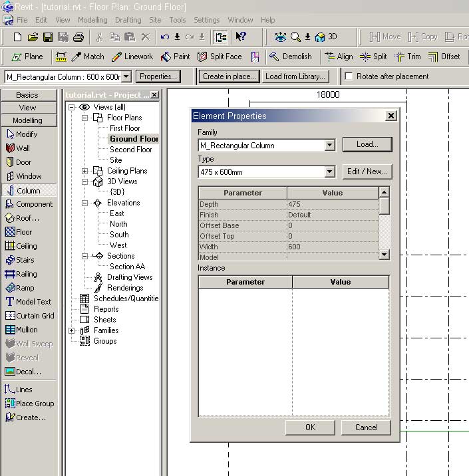Image resolution: width=469 pixels, height=476 pixels.
Task: Enable Rotate after placement checkbox
Action: 349,76
